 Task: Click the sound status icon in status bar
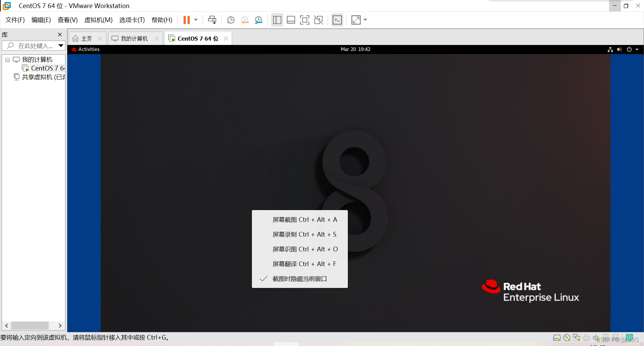pyautogui.click(x=595, y=338)
